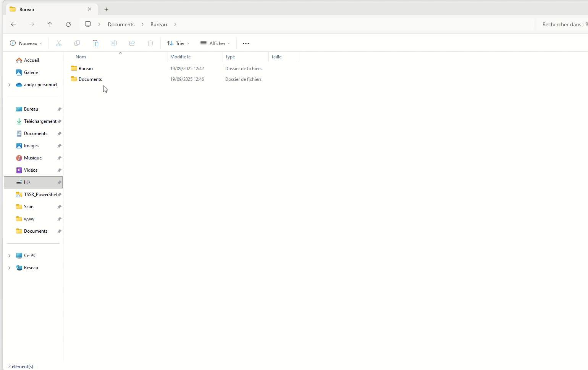Expand andy : personnel OneDrive node

[9, 85]
